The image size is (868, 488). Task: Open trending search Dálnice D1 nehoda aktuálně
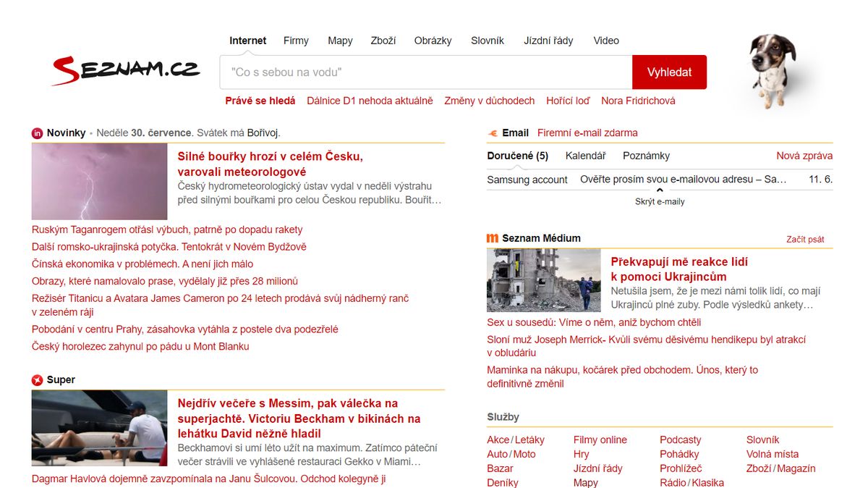point(370,101)
